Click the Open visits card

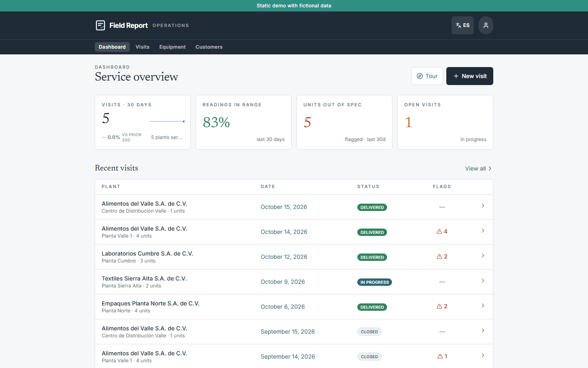pos(445,122)
